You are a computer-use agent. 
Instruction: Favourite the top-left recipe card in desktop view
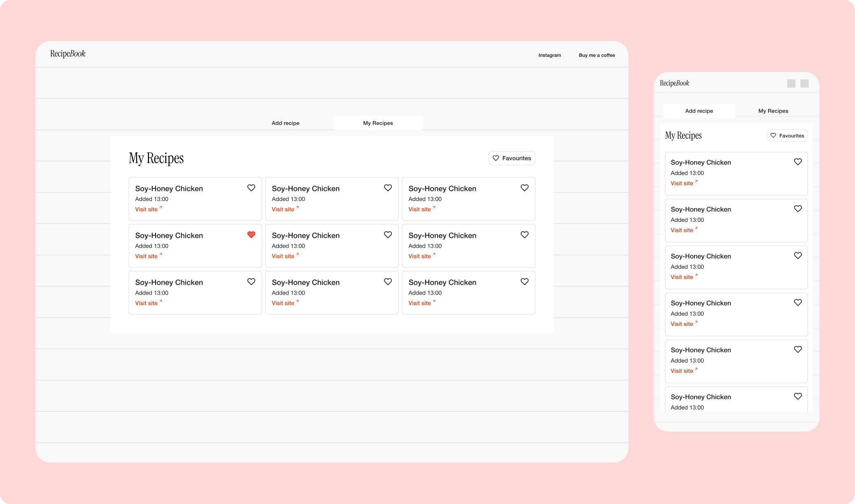(x=251, y=188)
